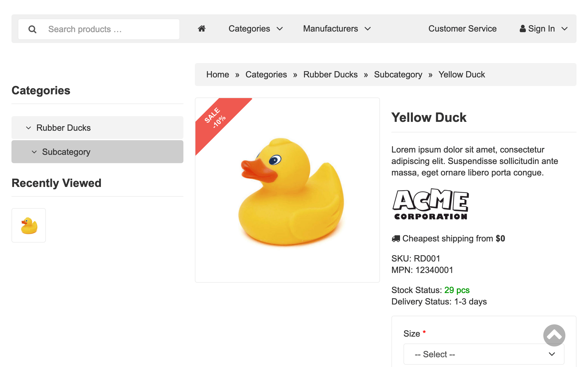
Task: Expand the Sign In menu chevron
Action: click(565, 29)
